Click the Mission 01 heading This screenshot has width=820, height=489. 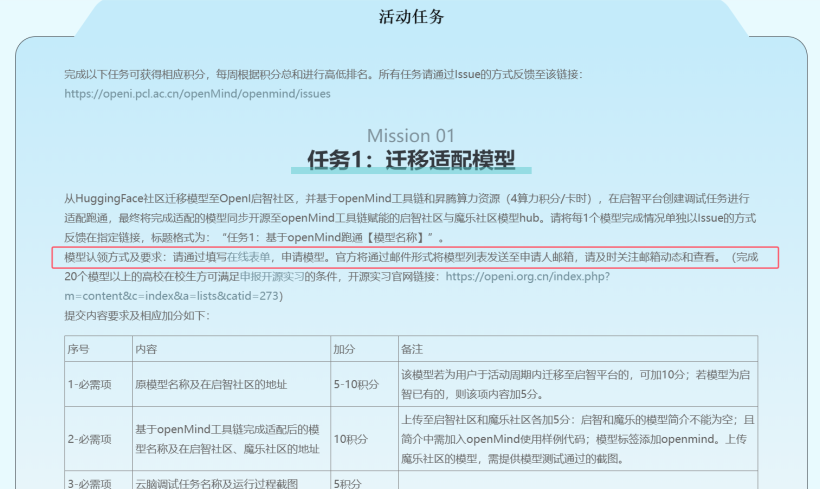click(x=411, y=135)
